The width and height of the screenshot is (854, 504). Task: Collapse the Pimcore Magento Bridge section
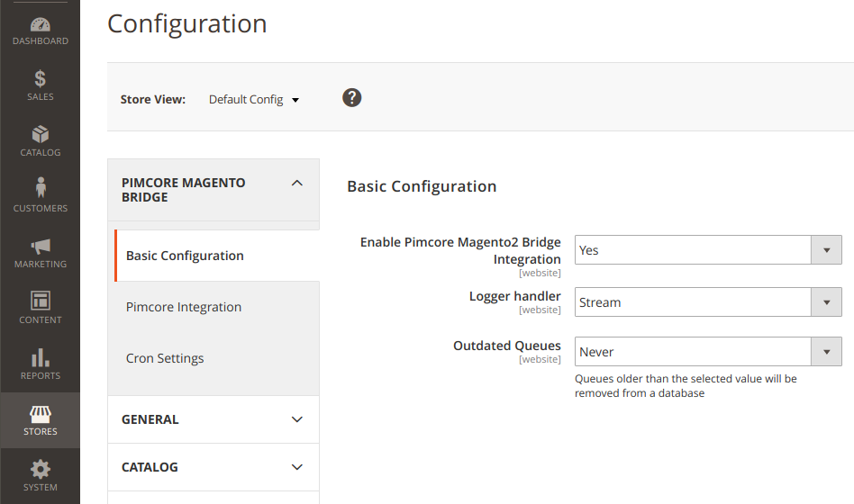[297, 183]
